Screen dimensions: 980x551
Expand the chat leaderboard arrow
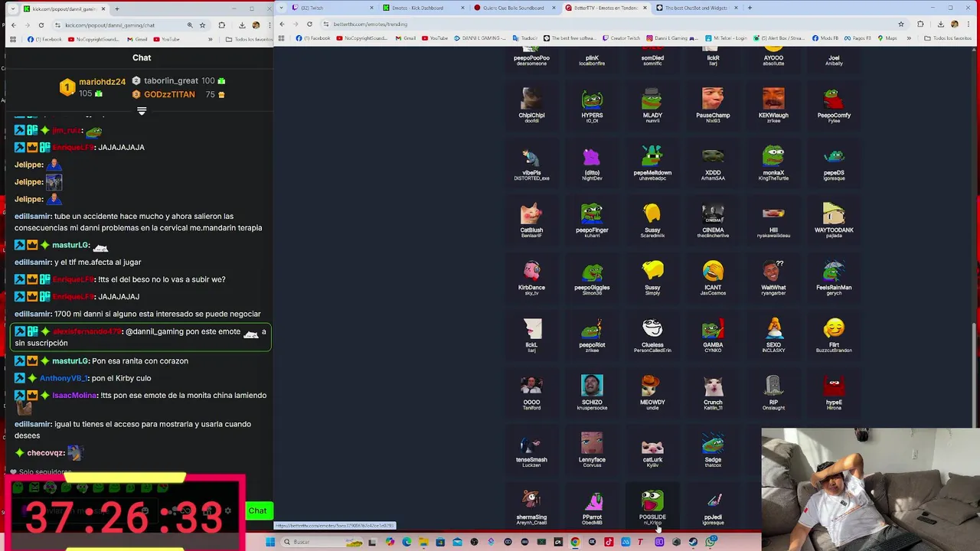pos(142,111)
